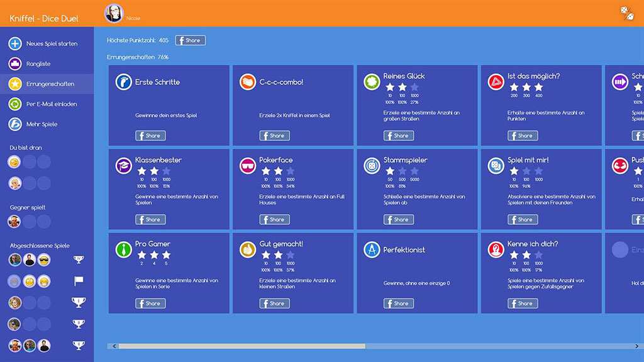Choose Per E-Mail einladen menu item
The height and width of the screenshot is (362, 644).
47,104
